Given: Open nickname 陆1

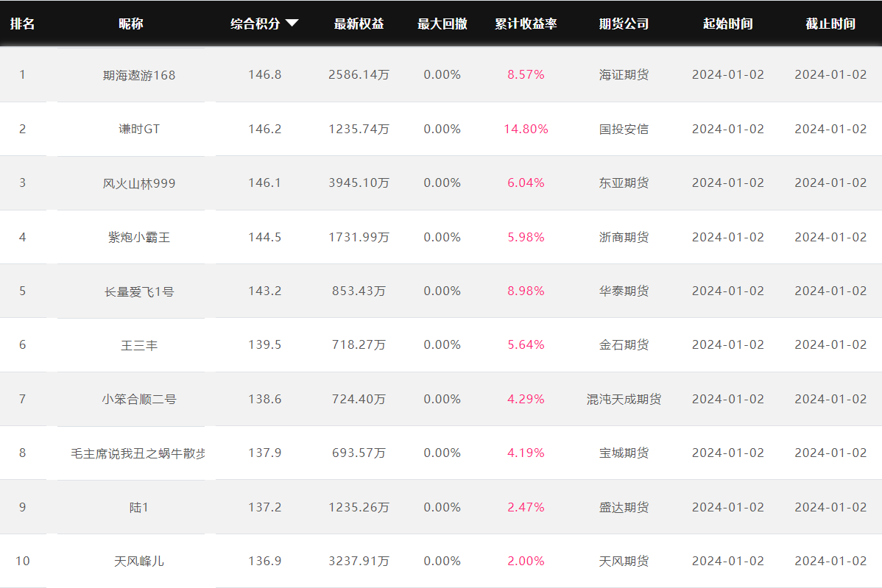Looking at the screenshot, I should [139, 507].
